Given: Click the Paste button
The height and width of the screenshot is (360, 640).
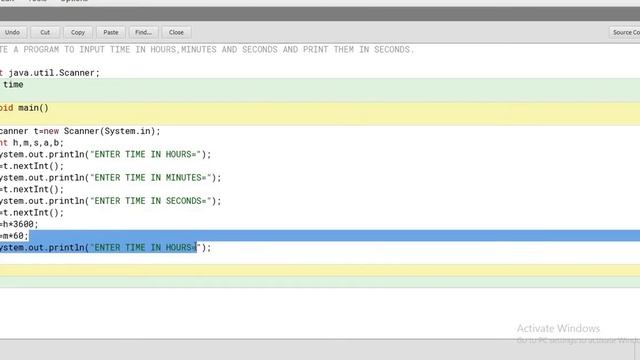Looking at the screenshot, I should (111, 32).
